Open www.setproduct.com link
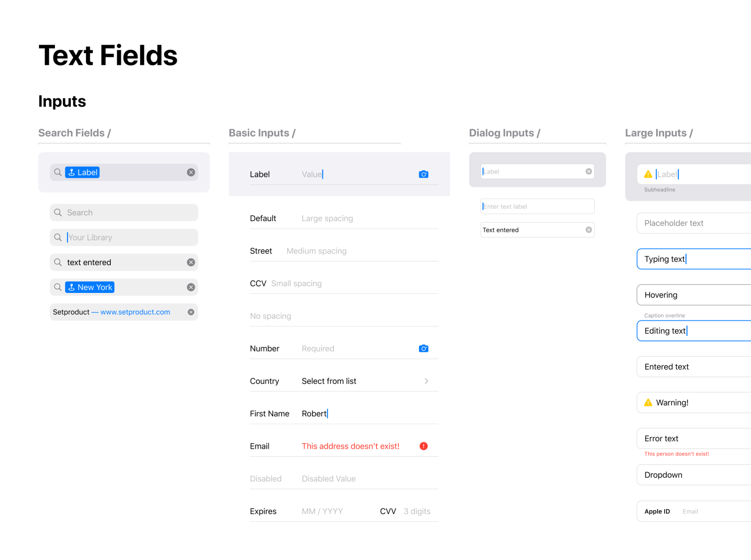Image resolution: width=751 pixels, height=560 pixels. [135, 312]
